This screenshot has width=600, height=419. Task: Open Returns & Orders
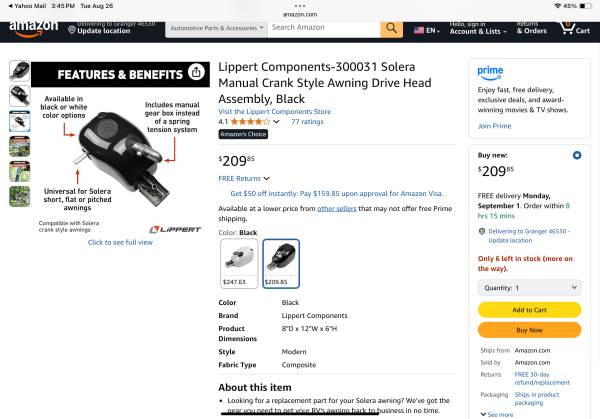(532, 28)
